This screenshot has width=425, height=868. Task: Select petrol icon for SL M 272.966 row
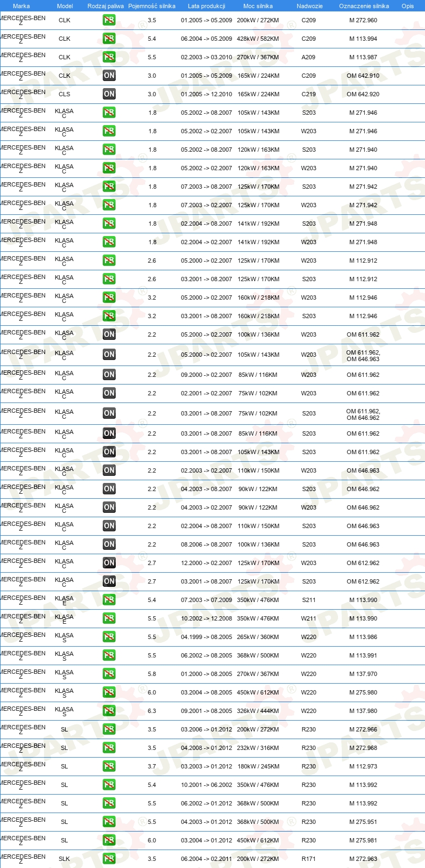click(x=109, y=729)
